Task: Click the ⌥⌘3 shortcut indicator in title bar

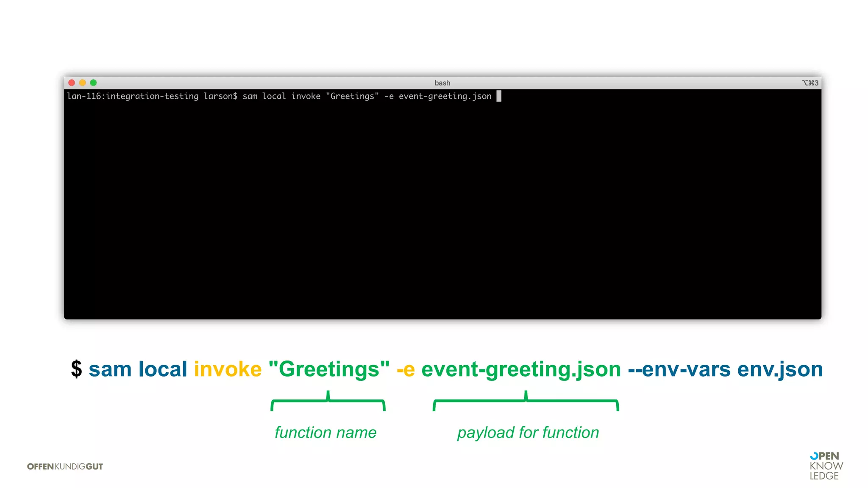Action: 810,83
